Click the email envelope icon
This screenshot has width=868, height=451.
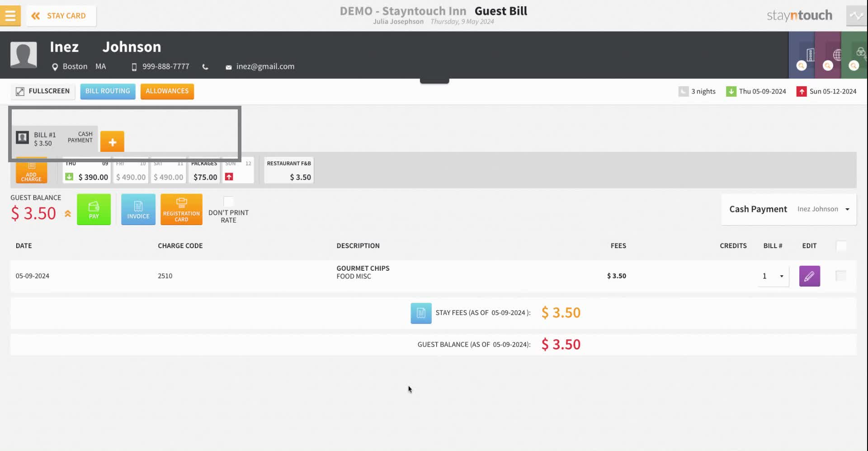(229, 67)
